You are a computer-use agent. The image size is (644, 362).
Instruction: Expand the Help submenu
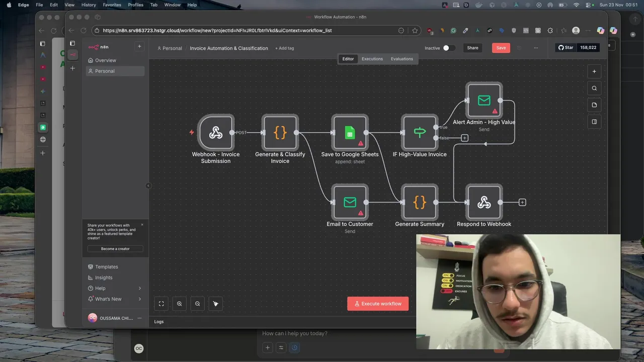pyautogui.click(x=115, y=288)
